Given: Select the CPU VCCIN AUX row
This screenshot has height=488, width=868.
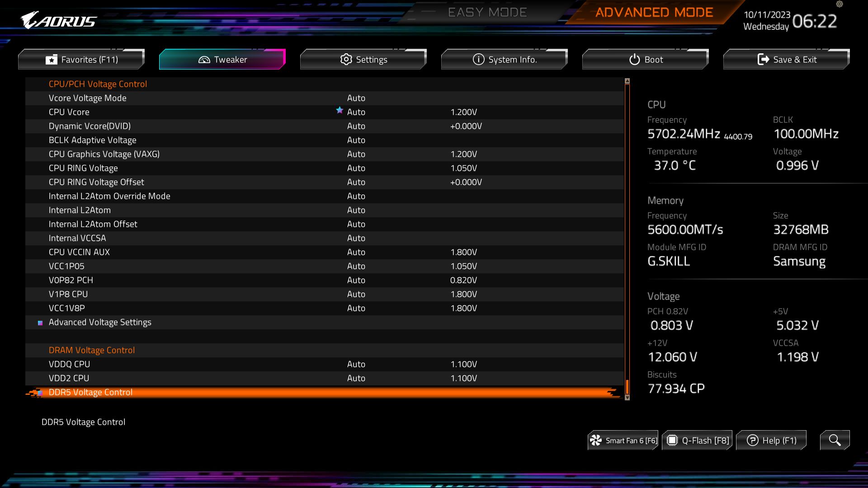Looking at the screenshot, I should click(x=325, y=252).
